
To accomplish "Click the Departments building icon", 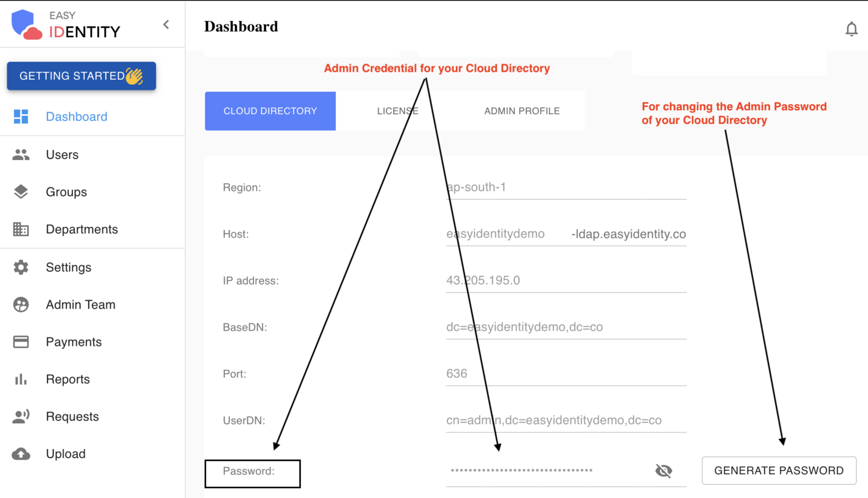I will (x=21, y=229).
